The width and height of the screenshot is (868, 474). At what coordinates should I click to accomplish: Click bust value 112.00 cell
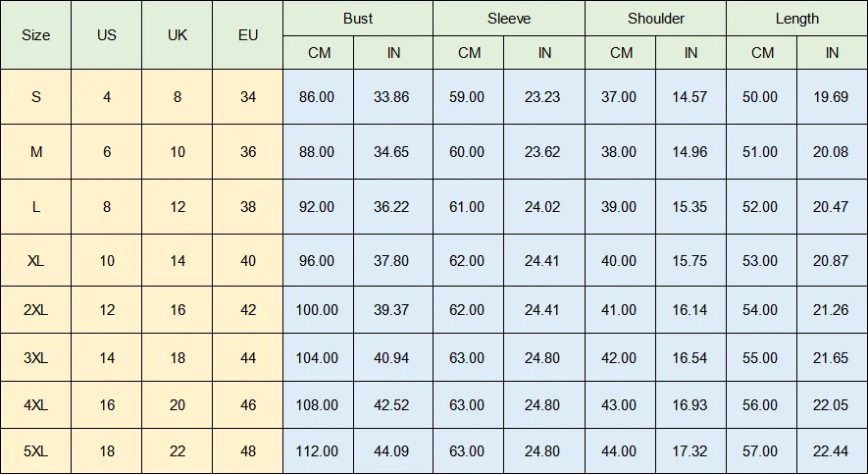[319, 450]
